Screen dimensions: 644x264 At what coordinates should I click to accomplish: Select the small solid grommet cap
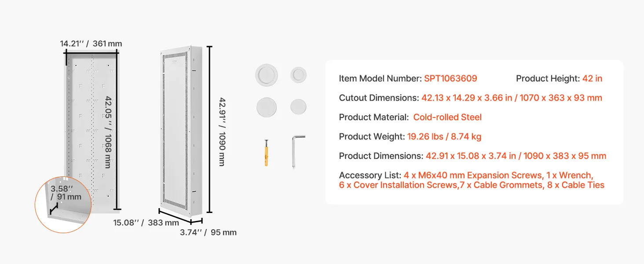pyautogui.click(x=298, y=107)
